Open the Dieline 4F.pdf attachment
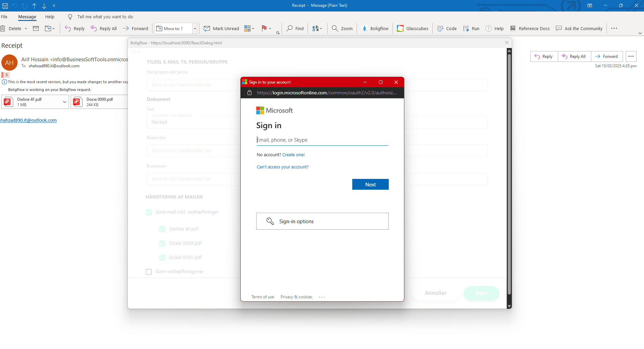This screenshot has width=644, height=349. coord(31,102)
